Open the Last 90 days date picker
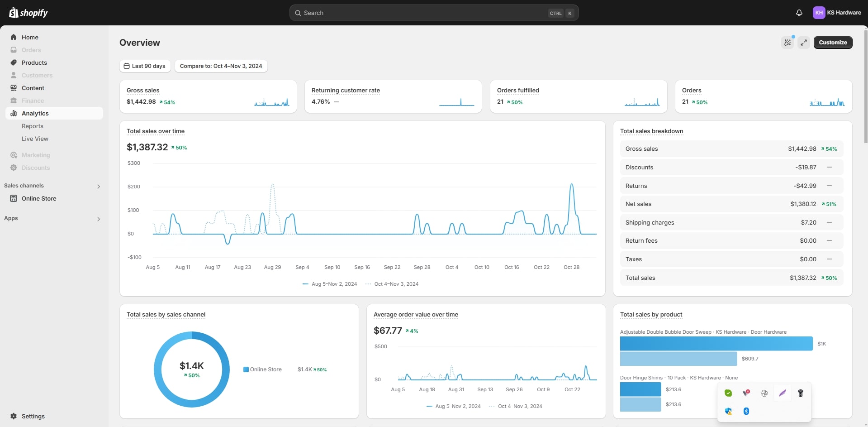 point(145,66)
